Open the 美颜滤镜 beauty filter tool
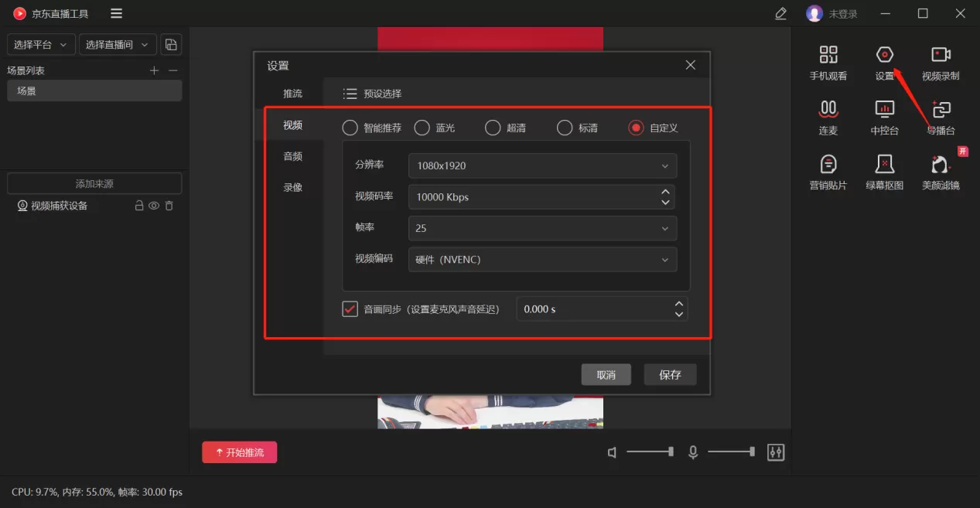 (939, 172)
